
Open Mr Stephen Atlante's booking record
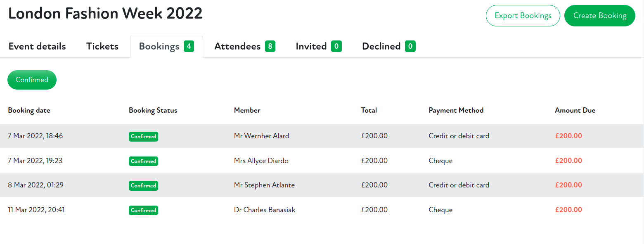coord(264,185)
